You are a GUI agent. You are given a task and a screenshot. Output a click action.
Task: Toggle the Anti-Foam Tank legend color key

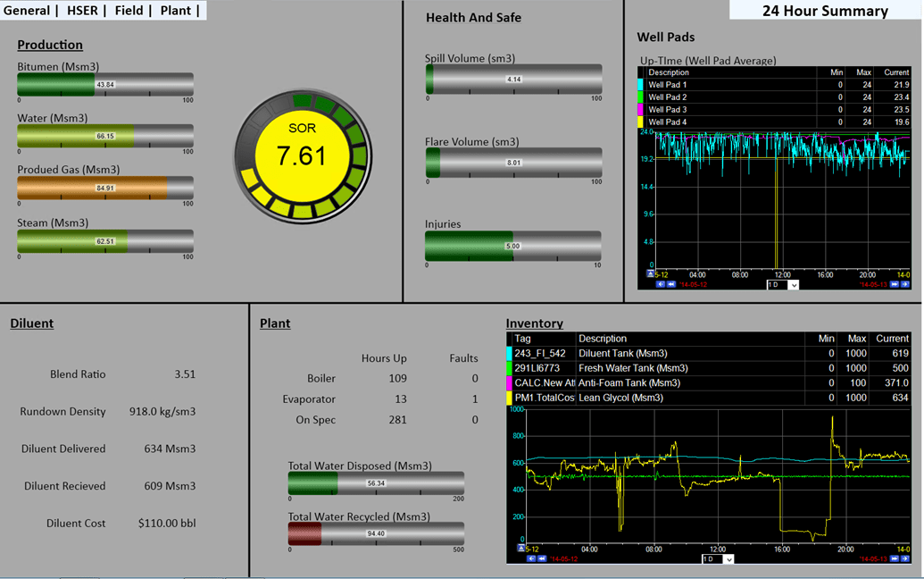pyautogui.click(x=511, y=383)
